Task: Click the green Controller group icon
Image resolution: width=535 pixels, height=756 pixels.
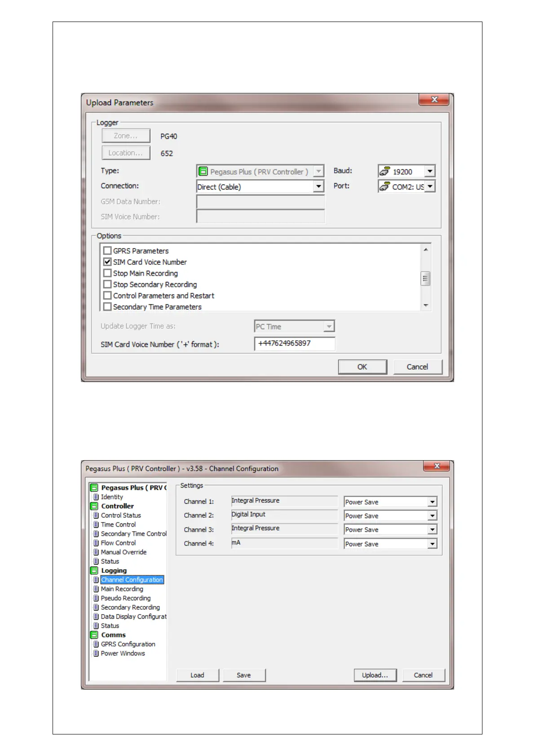Action: point(94,506)
